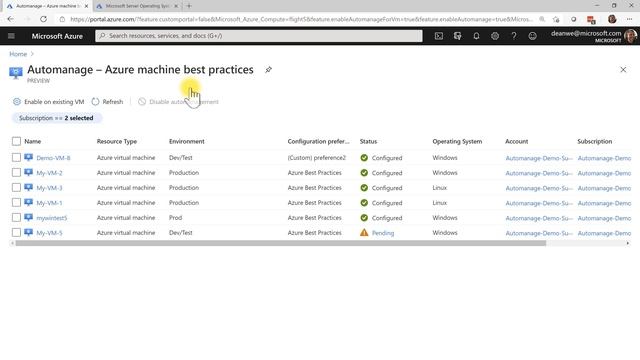The height and width of the screenshot is (360, 640).
Task: Click the VM icon for My-VM-2
Action: pos(28,172)
